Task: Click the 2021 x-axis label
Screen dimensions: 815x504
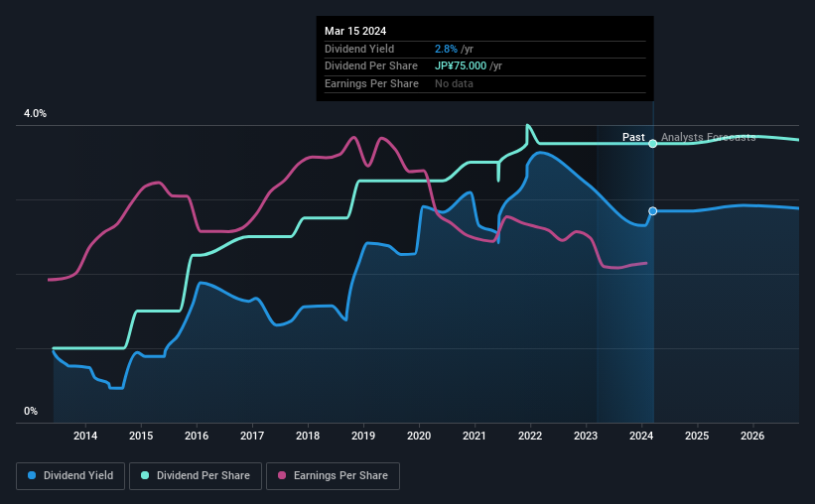Action: (x=475, y=436)
